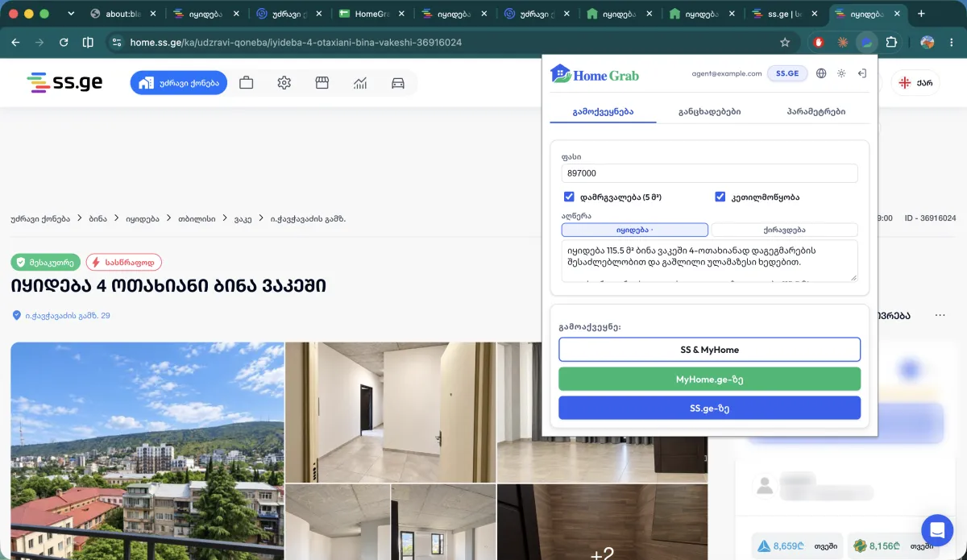This screenshot has height=560, width=967.
Task: Bookmark this page with the star icon
Action: [x=785, y=42]
